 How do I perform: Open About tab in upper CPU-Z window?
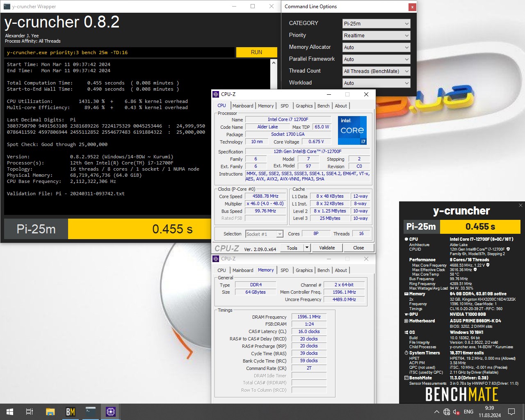pyautogui.click(x=341, y=106)
